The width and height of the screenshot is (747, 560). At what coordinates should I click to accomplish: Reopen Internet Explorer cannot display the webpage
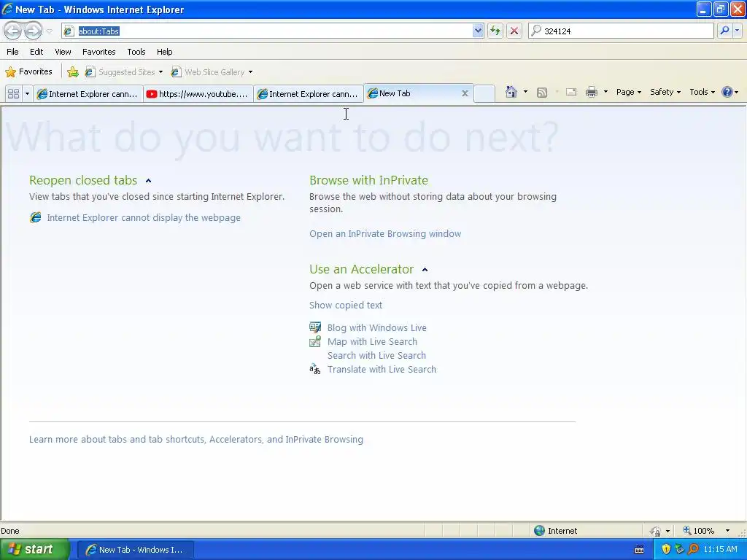click(x=144, y=217)
